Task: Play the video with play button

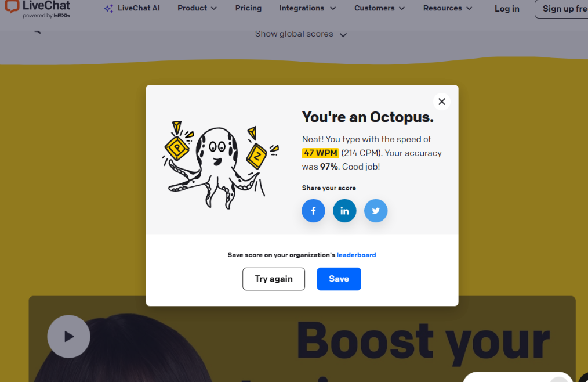Action: tap(68, 337)
